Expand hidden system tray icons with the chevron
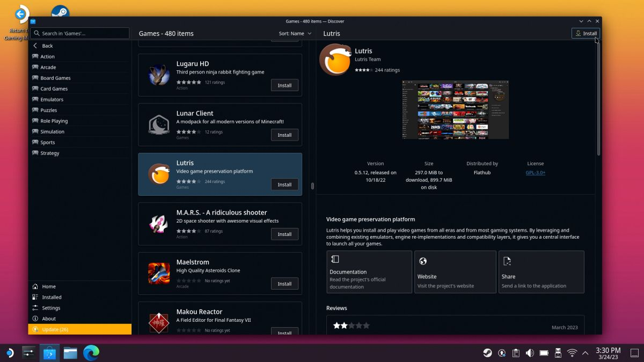Viewport: 644px width, 362px height. [585, 353]
